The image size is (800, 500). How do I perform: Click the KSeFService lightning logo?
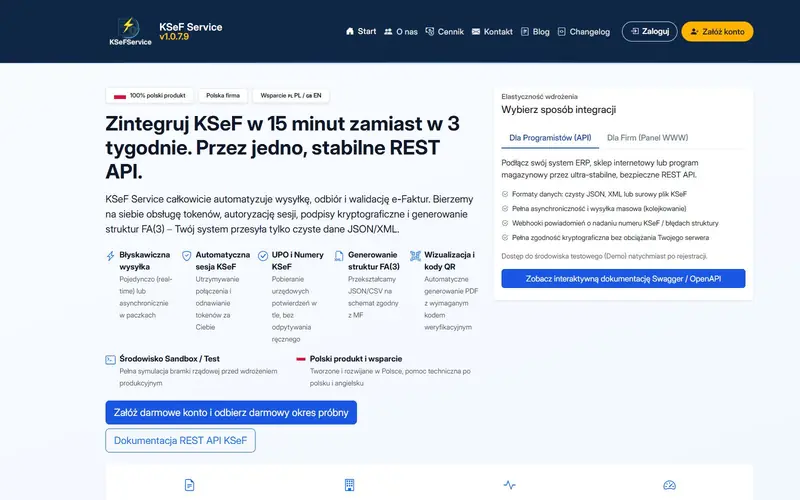pyautogui.click(x=130, y=31)
